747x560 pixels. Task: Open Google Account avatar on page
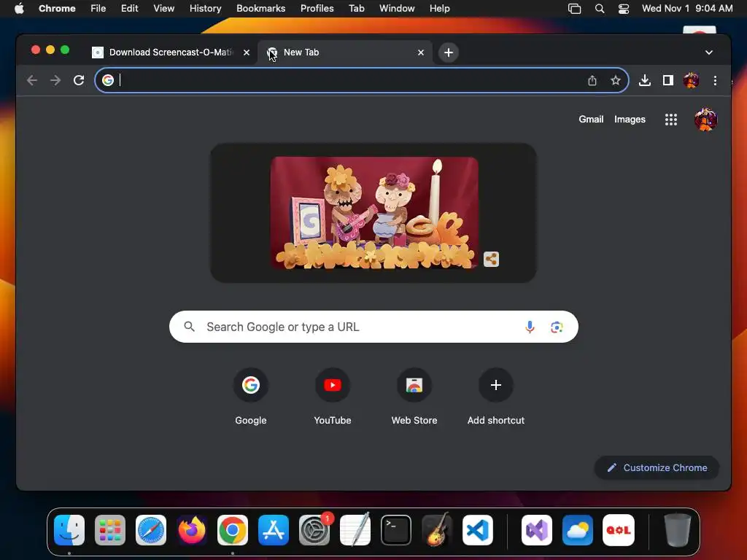(x=705, y=120)
